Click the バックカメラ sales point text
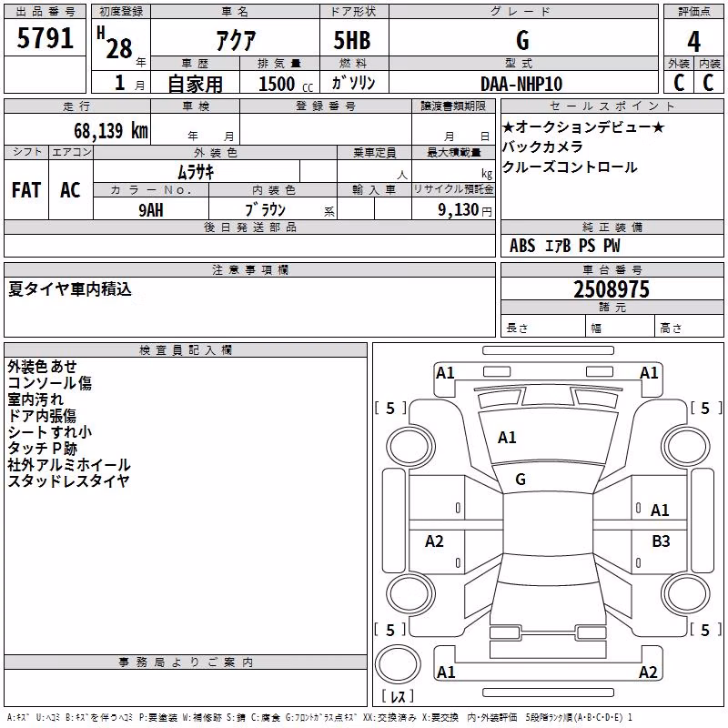The width and height of the screenshot is (728, 728). click(541, 147)
